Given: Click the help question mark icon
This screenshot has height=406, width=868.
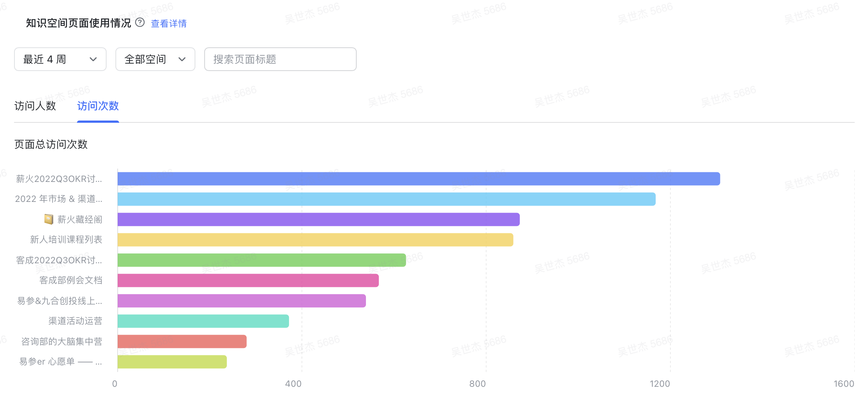Looking at the screenshot, I should (140, 23).
